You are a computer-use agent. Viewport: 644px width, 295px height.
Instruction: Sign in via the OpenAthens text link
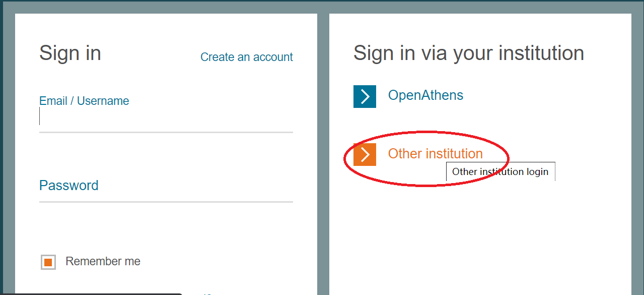425,95
